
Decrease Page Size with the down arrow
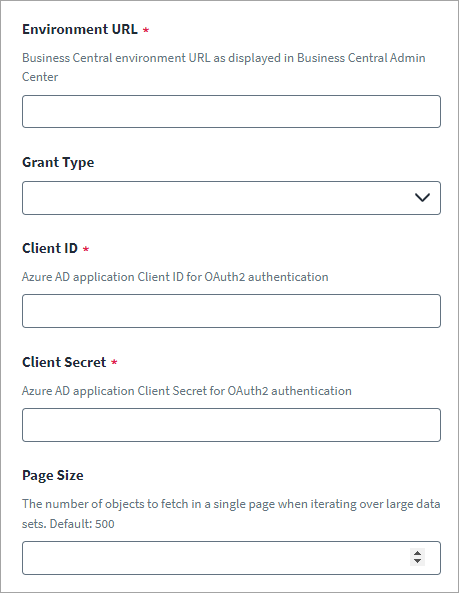click(417, 562)
